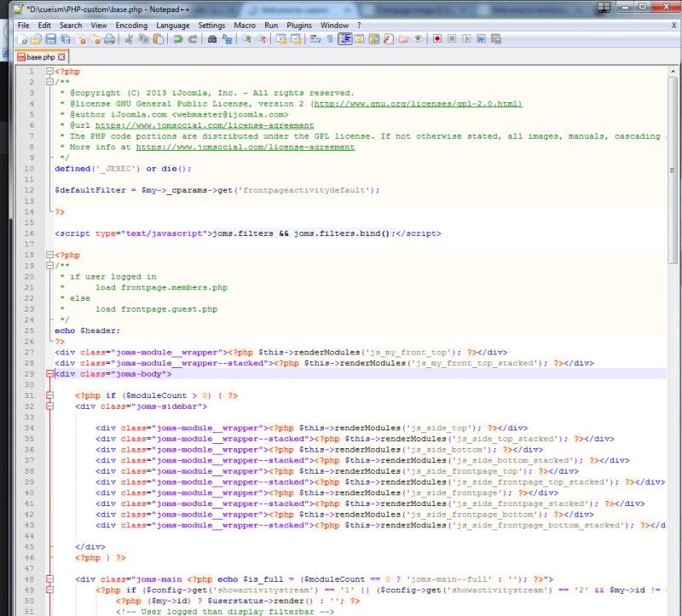Collapse the joms-body div at line 29

(x=49, y=374)
